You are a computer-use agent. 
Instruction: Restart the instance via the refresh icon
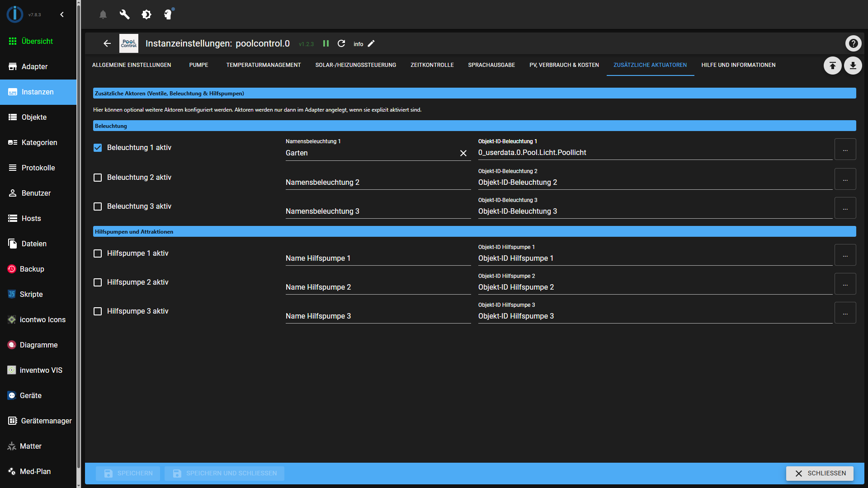342,43
